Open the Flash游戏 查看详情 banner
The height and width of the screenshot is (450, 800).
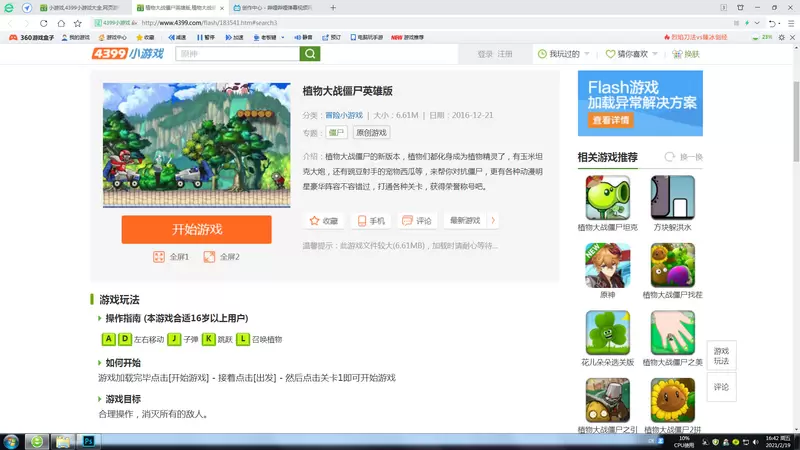(x=611, y=120)
